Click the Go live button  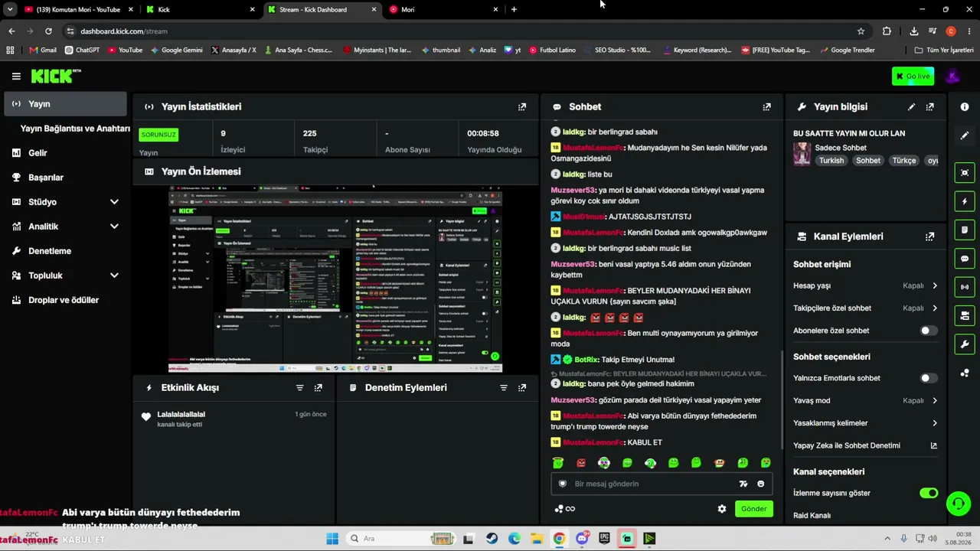913,77
